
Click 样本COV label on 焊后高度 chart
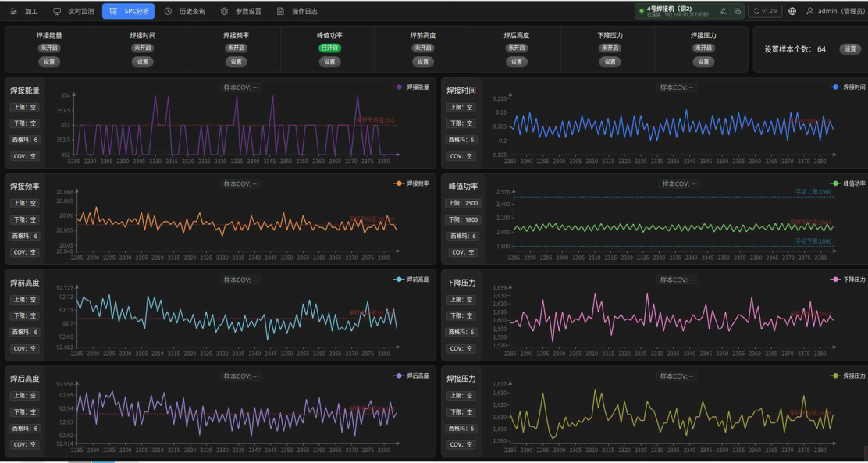[x=240, y=376]
